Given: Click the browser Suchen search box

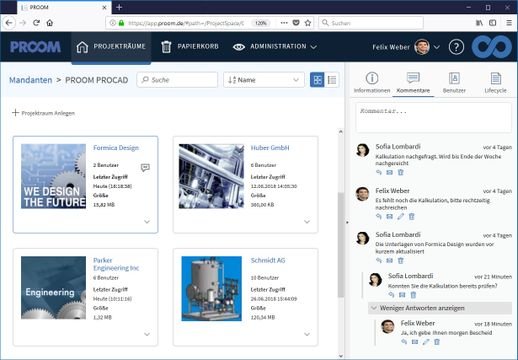Looking at the screenshot, I should pyautogui.click(x=371, y=23).
